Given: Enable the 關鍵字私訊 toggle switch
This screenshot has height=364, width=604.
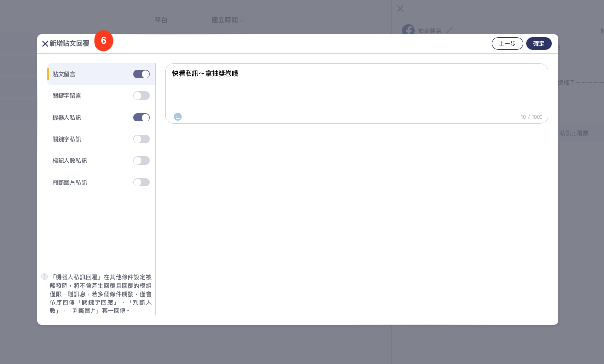Looking at the screenshot, I should (x=141, y=139).
